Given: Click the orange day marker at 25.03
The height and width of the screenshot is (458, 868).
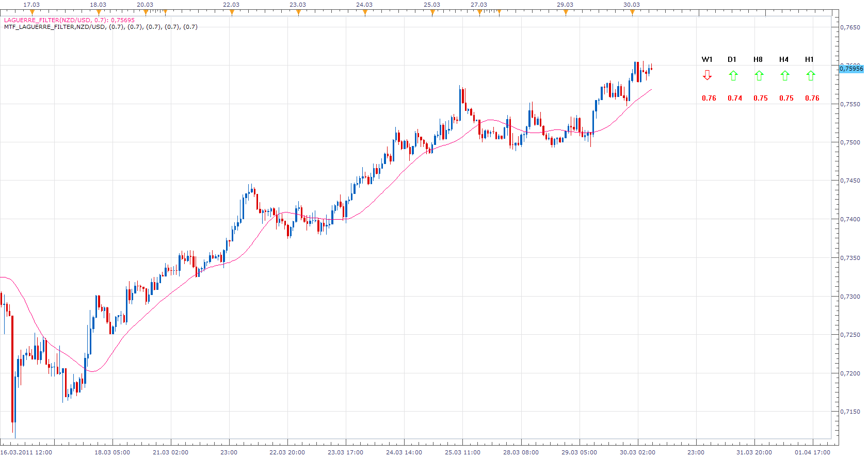Looking at the screenshot, I should [x=432, y=12].
